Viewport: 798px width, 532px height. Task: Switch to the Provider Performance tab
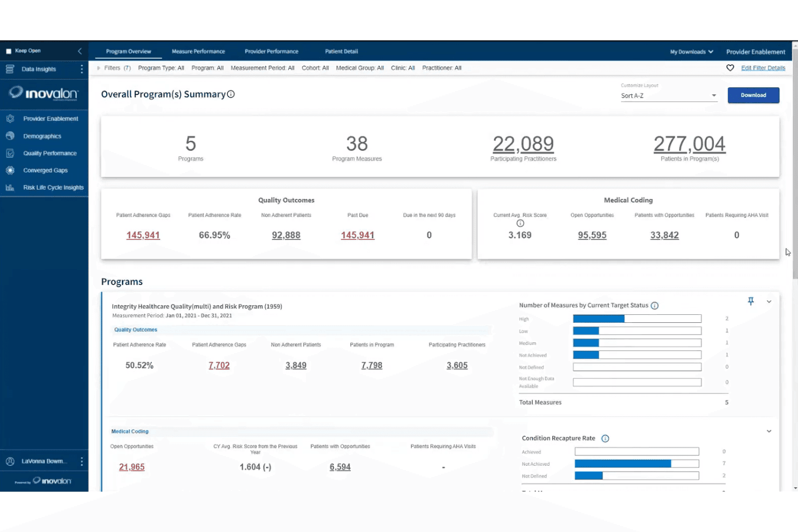click(271, 52)
